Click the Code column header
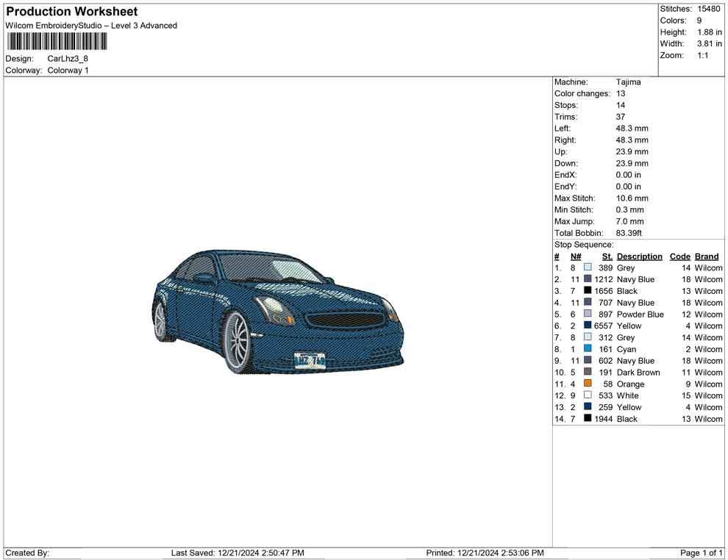 tap(680, 256)
